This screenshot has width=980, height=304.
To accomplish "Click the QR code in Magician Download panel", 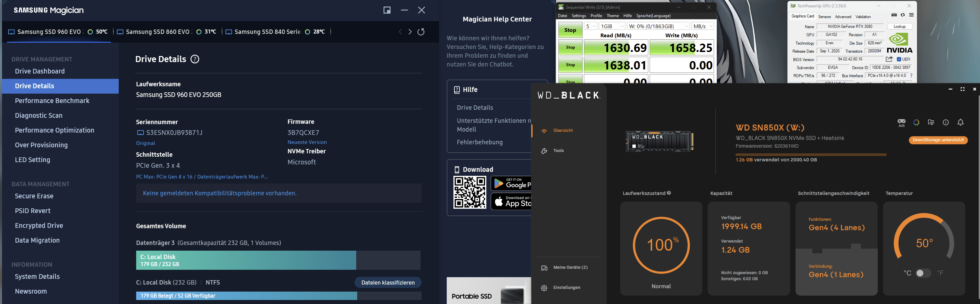I will pos(470,193).
